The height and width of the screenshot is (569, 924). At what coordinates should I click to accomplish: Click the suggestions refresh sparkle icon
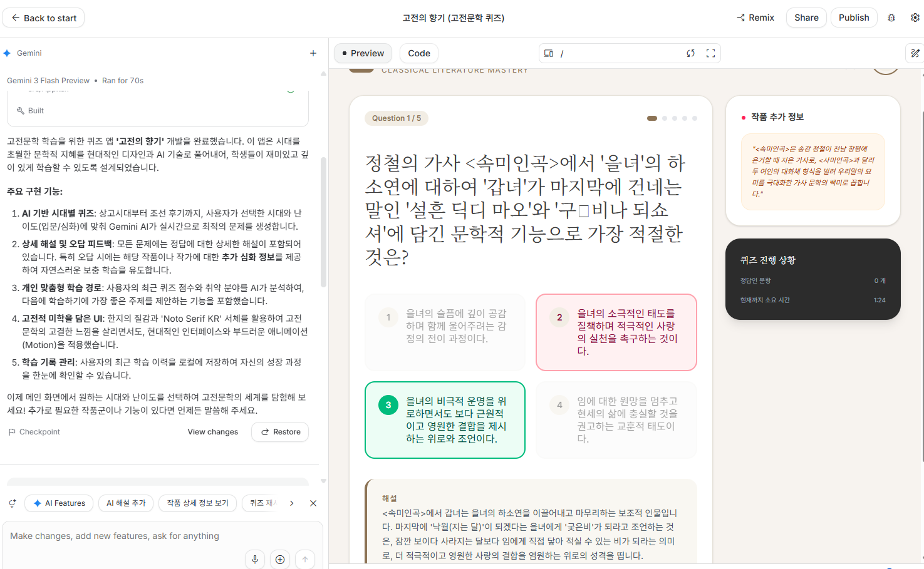[12, 503]
